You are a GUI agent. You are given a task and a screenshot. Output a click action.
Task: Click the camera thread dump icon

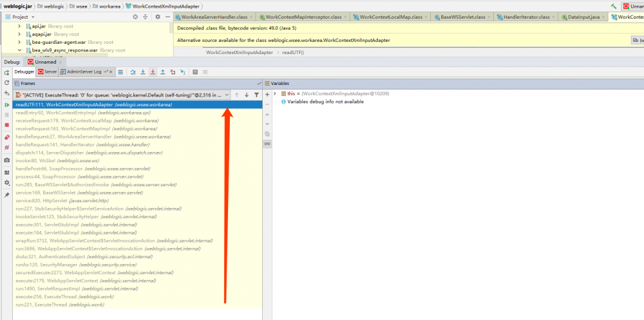tap(6, 160)
